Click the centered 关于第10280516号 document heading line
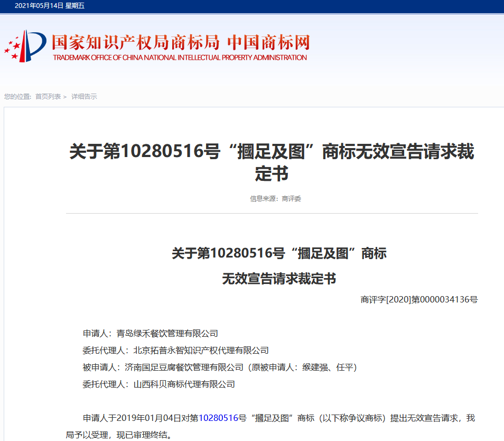Viewport: 504px width, 441px height. (x=279, y=253)
